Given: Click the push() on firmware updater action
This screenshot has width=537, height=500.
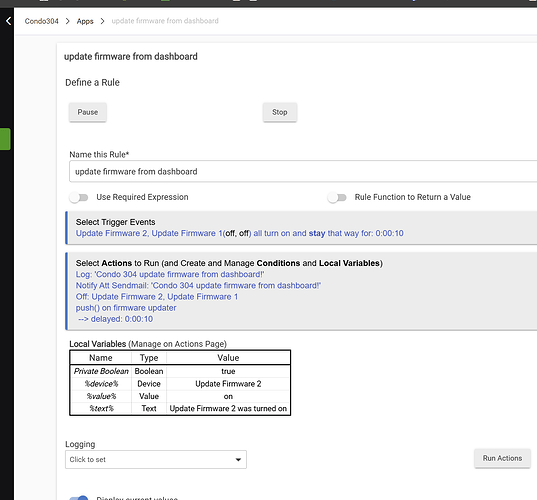Looking at the screenshot, I should [x=126, y=308].
